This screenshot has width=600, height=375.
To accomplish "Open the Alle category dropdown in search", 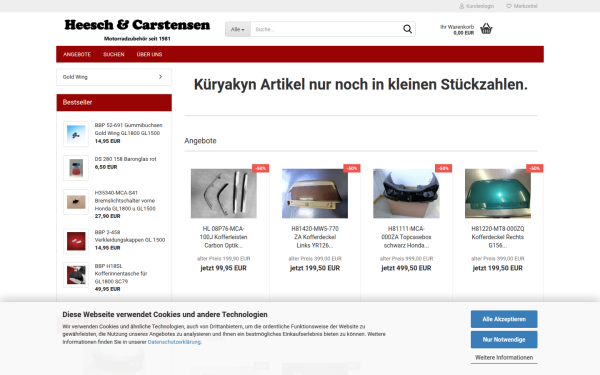I will click(x=238, y=29).
